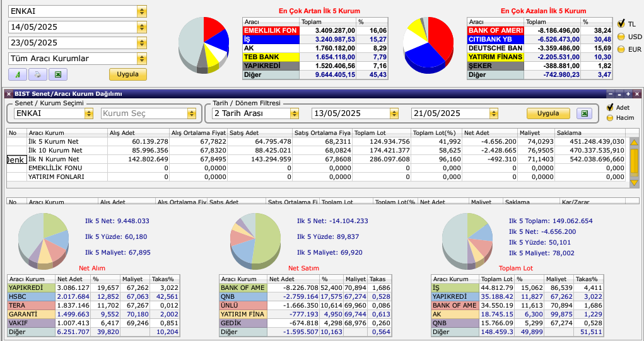This screenshot has width=644, height=341.
Task: Open the Kurum Seç dropdown
Action: tap(191, 113)
